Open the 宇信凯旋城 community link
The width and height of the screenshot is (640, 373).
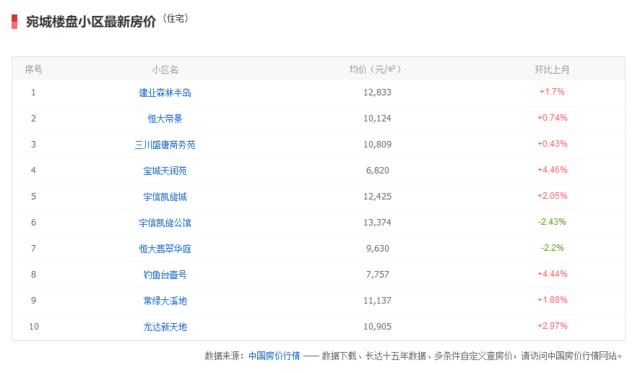165,197
